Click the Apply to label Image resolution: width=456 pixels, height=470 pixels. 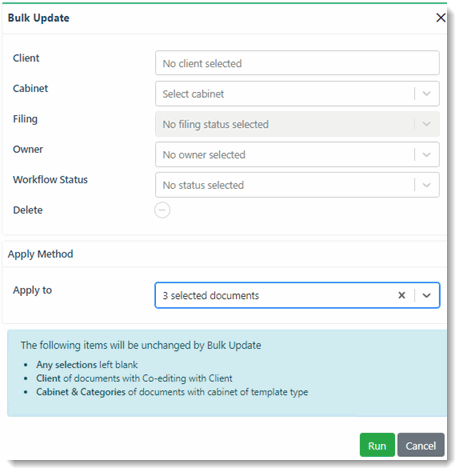coord(32,290)
